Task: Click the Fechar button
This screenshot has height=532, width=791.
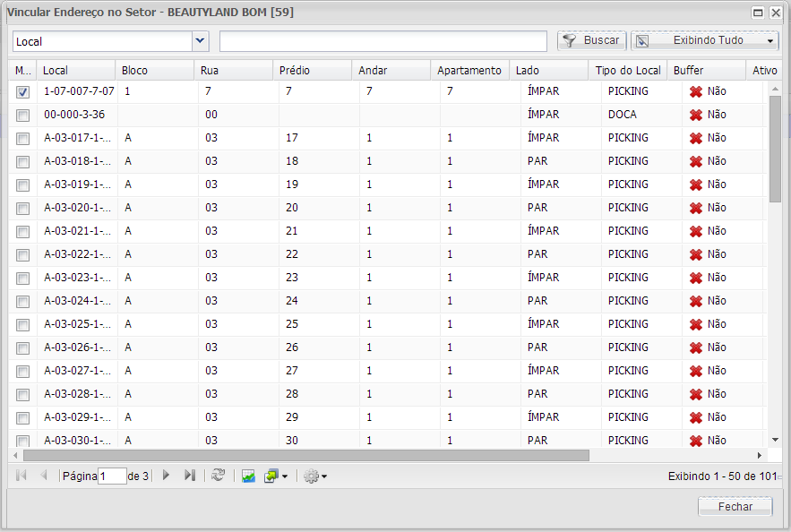Action: (735, 506)
